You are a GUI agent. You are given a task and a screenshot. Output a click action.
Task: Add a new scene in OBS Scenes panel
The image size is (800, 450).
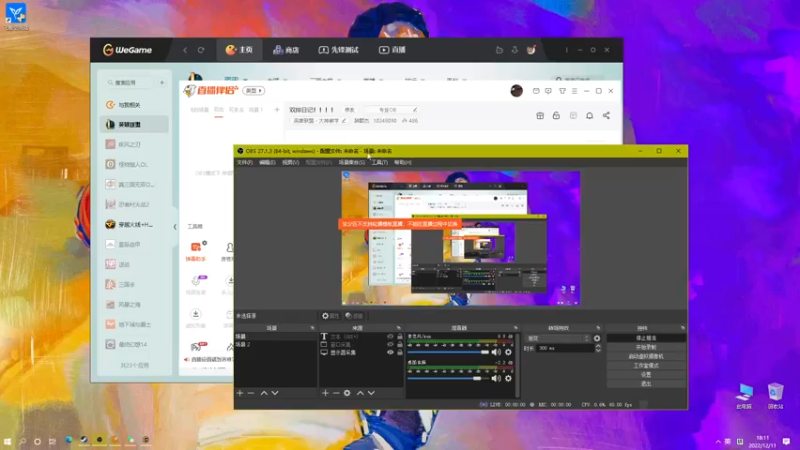pos(240,393)
